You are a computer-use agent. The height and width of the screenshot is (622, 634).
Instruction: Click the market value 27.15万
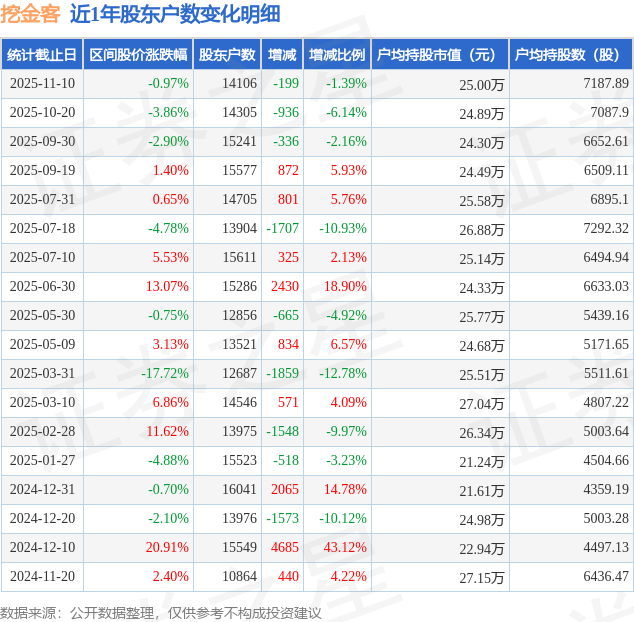pos(482,578)
